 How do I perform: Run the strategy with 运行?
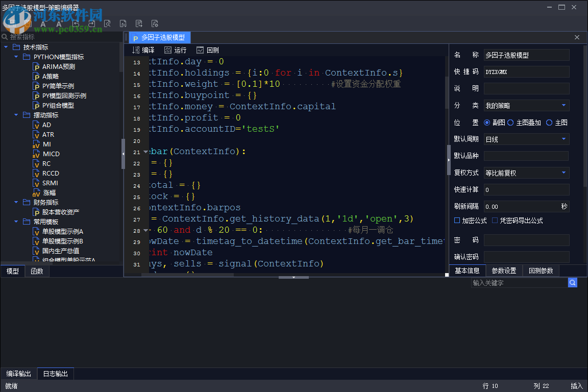click(175, 50)
